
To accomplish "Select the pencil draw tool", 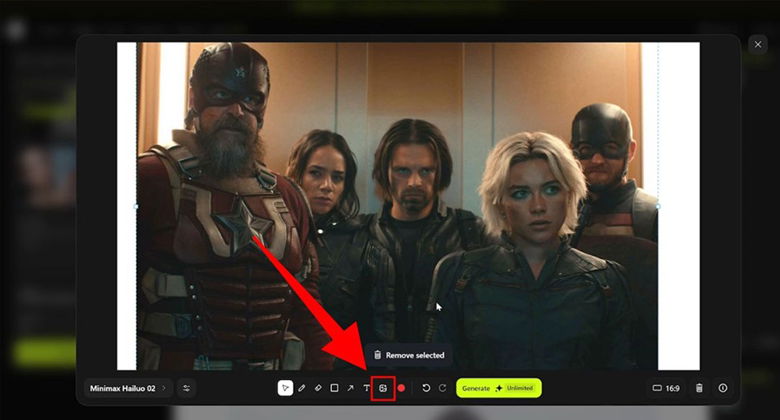I will [x=302, y=388].
